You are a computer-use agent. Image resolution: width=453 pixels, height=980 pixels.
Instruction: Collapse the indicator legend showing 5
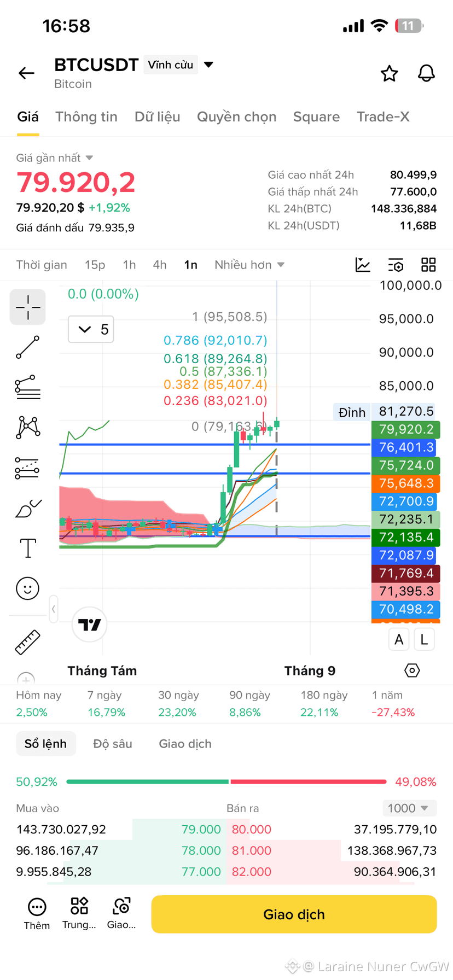pos(91,329)
